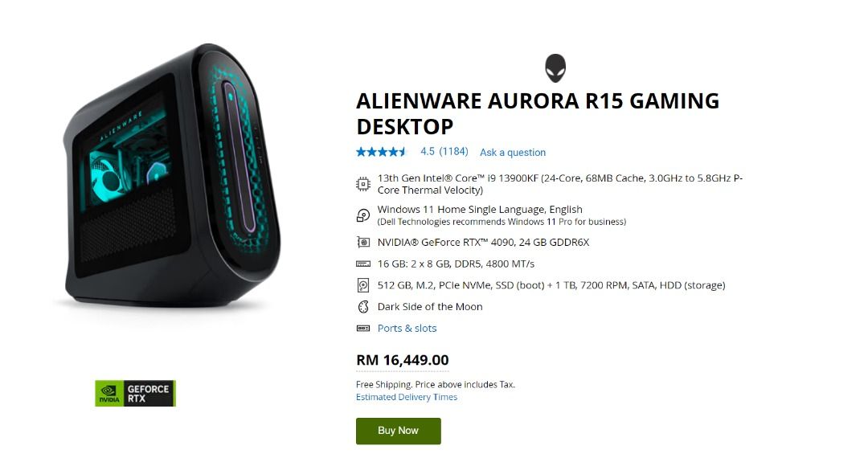Click the hard drive storage icon
Screen dimensions: 868x458
[x=363, y=285]
